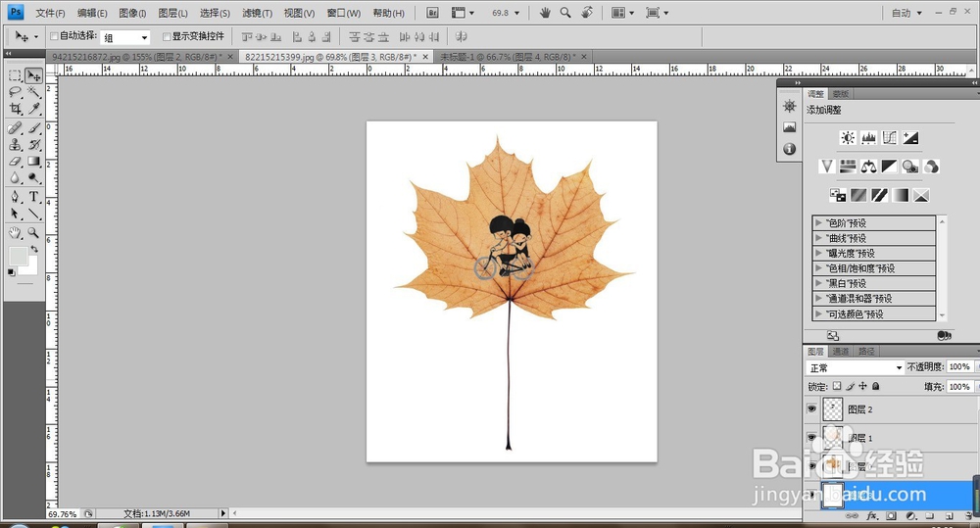980x528 pixels.
Task: Click the layer style fx icon
Action: 872,516
